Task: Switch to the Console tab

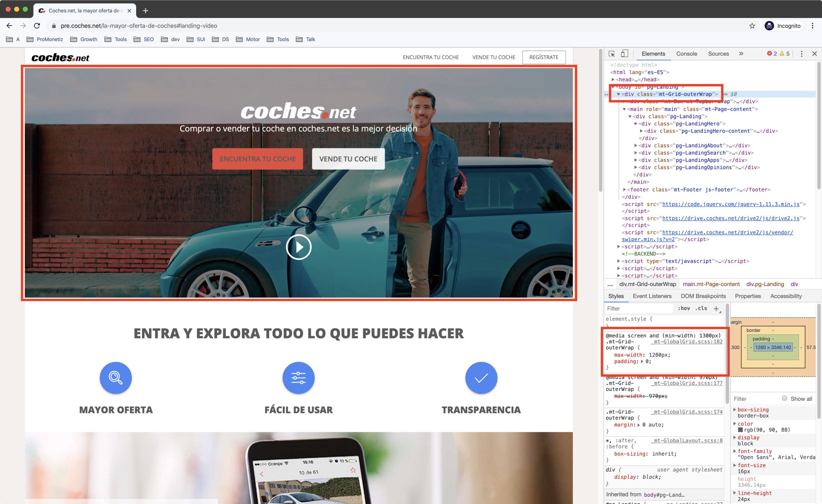Action: coord(686,54)
